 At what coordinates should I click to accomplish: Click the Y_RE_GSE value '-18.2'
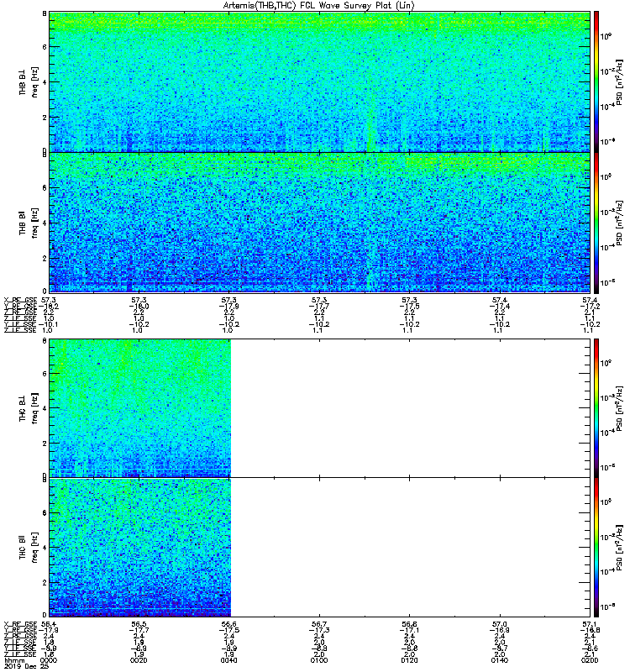(x=49, y=307)
